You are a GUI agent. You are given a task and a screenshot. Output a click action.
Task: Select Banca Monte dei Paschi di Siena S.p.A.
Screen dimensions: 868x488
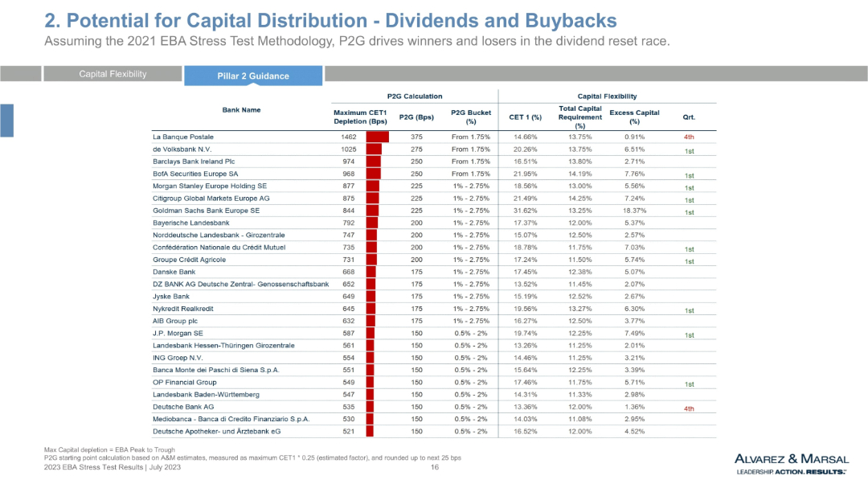[216, 370]
